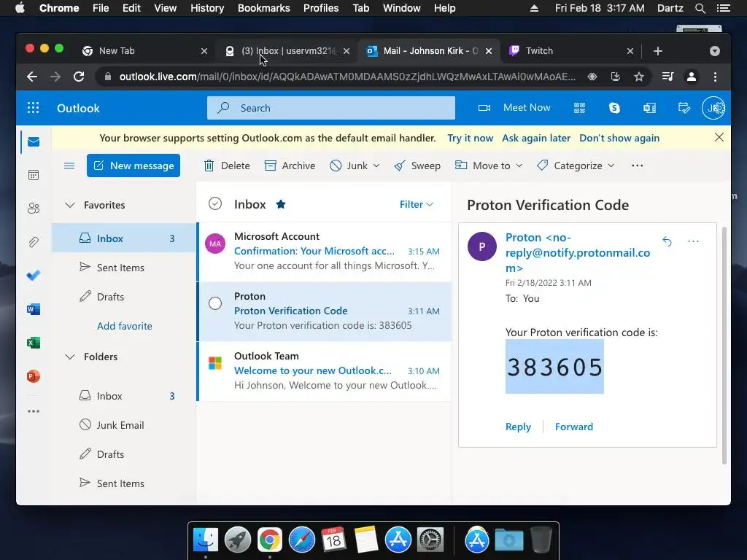Open the Move to dropdown
Screen dimensions: 747x560
489,166
